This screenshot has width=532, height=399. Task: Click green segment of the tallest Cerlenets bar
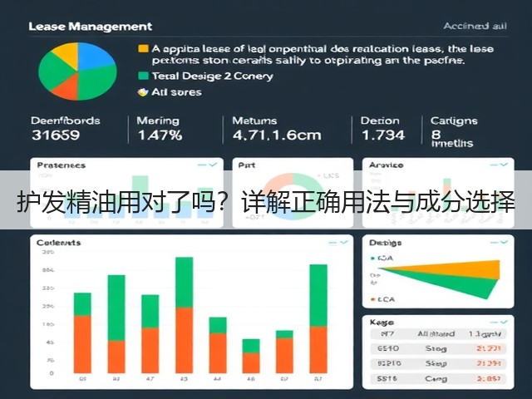coord(185,283)
